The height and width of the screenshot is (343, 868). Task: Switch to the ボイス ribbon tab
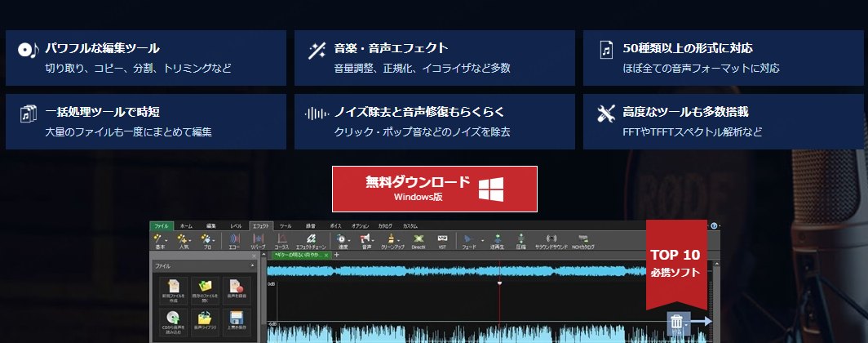click(x=335, y=226)
